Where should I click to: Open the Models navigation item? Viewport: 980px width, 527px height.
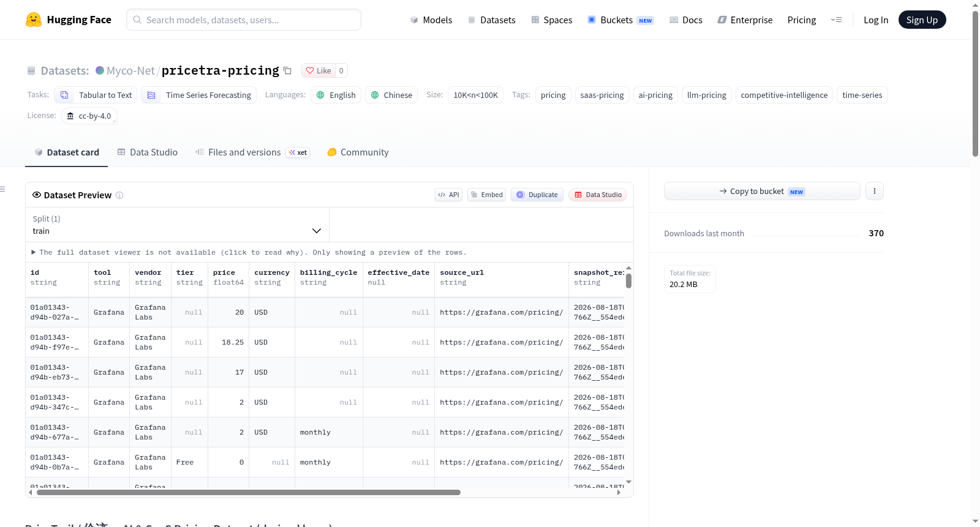click(431, 20)
